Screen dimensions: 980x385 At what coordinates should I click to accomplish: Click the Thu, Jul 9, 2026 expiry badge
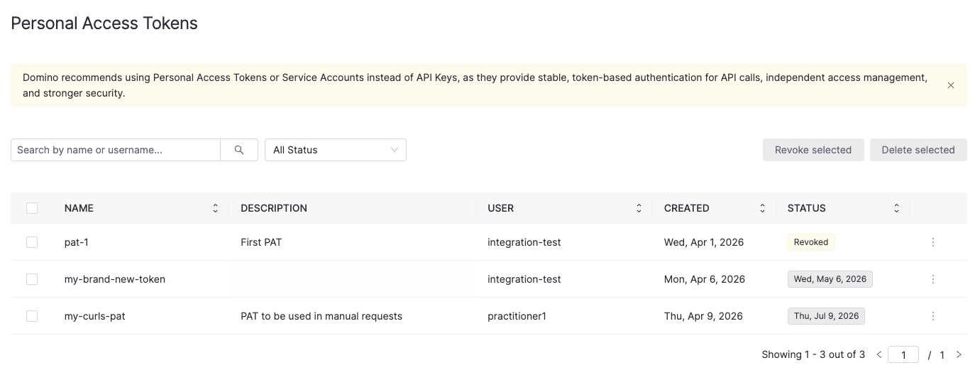click(826, 316)
